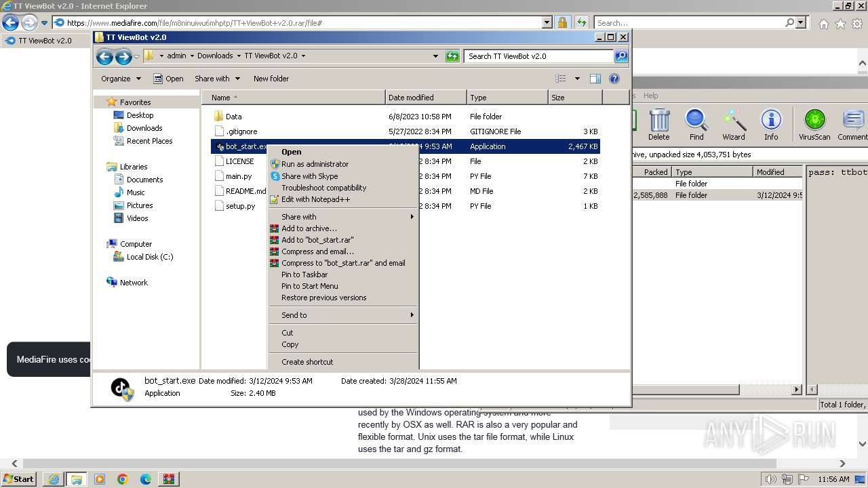868x488 pixels.
Task: Expand Share with submenu
Action: tap(343, 217)
